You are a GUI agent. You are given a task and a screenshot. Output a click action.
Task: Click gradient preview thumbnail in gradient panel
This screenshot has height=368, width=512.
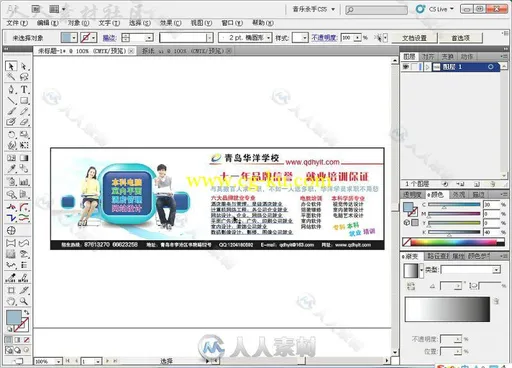pyautogui.click(x=411, y=271)
